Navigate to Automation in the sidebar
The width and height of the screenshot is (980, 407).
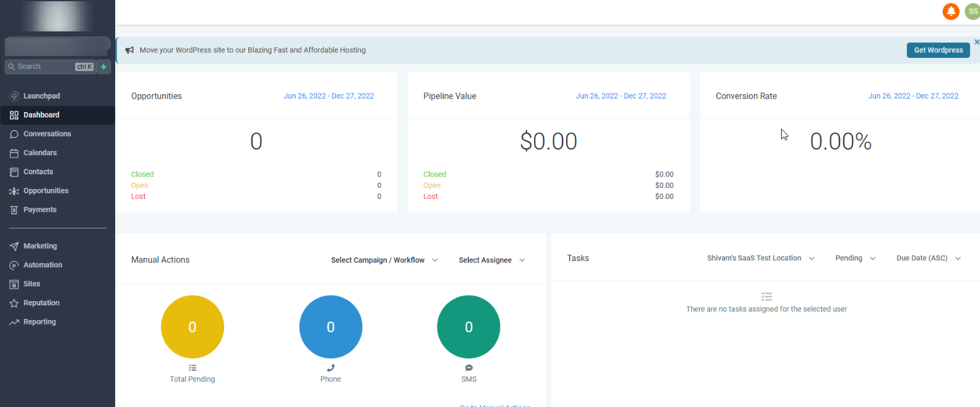coord(43,265)
